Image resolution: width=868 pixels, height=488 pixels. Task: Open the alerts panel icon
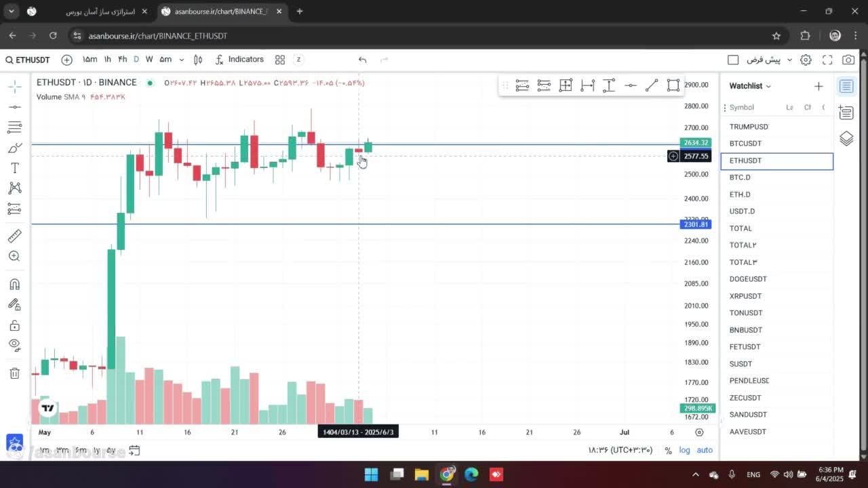(846, 113)
